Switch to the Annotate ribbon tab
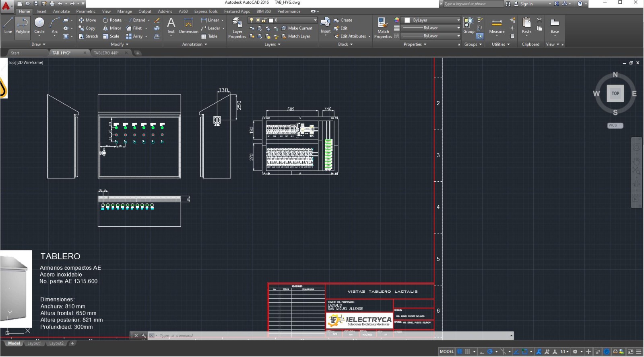 61,11
